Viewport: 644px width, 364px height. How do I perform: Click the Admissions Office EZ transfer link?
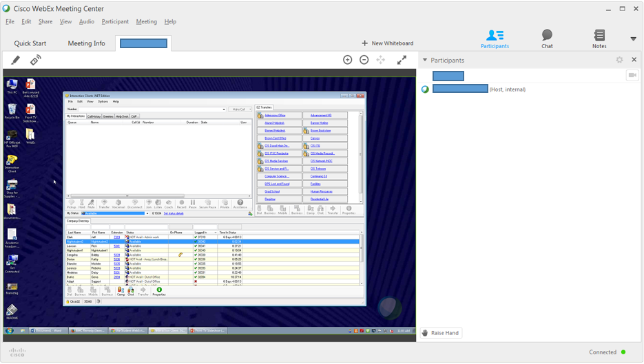point(275,116)
